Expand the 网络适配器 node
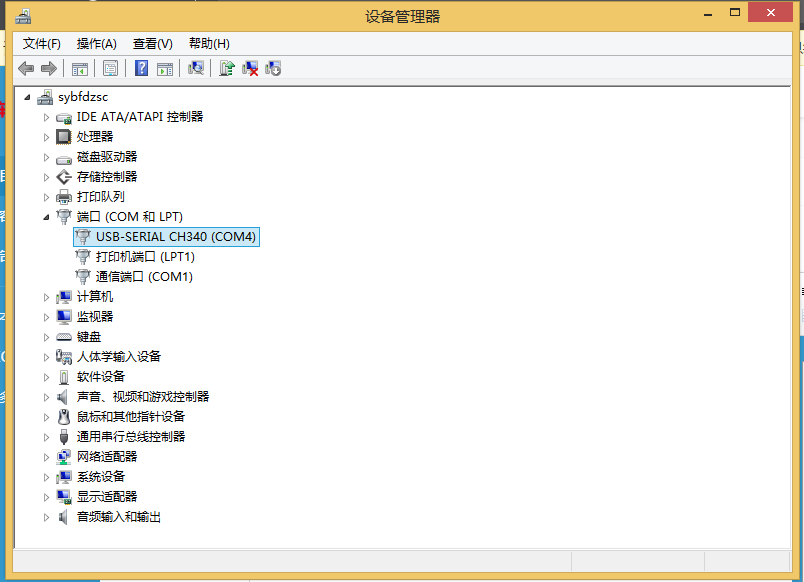Screen dimensions: 804x582 [x=46, y=457]
